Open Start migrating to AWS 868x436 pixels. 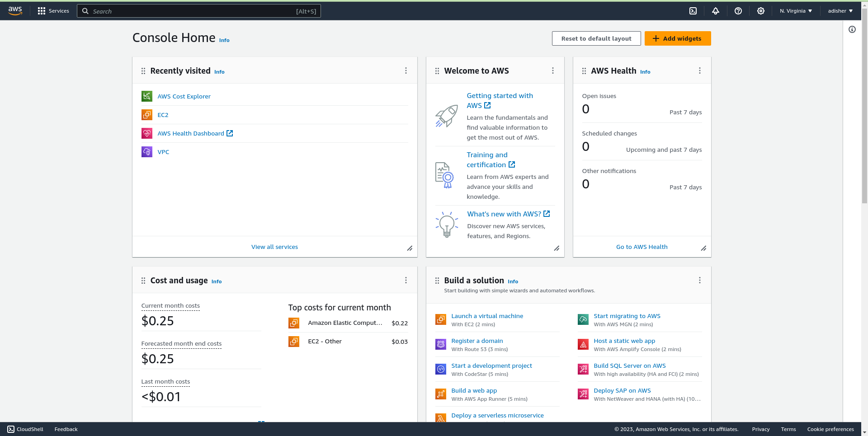(x=627, y=316)
